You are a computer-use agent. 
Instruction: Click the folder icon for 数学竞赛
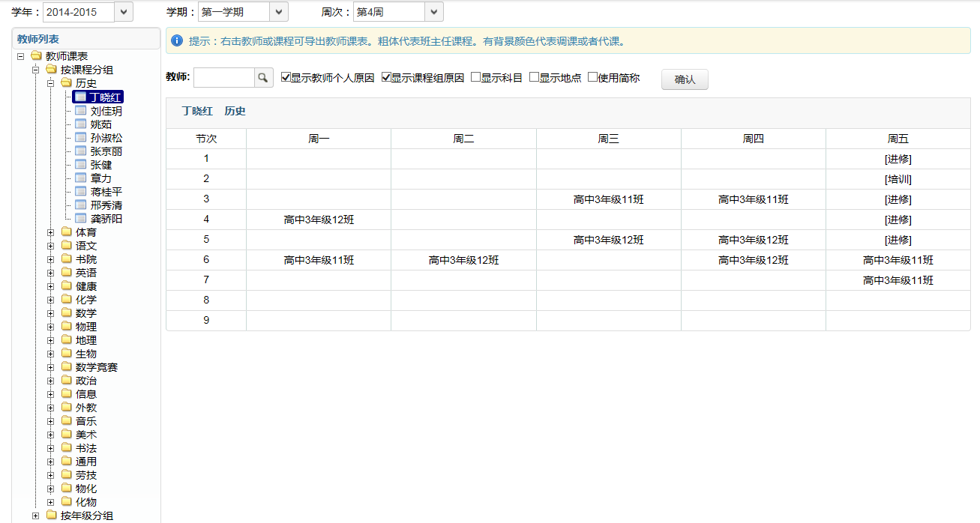click(67, 367)
